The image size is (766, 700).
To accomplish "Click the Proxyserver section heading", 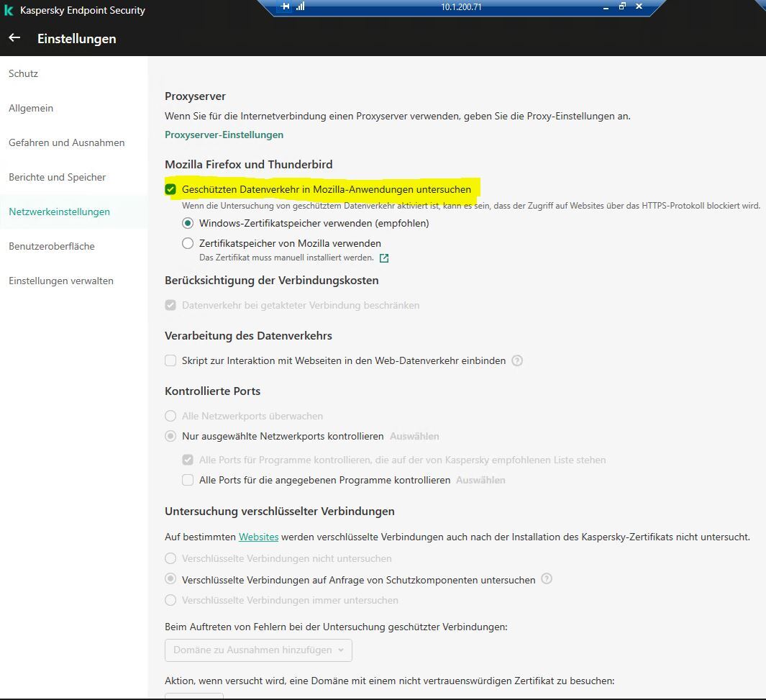I will click(x=195, y=96).
